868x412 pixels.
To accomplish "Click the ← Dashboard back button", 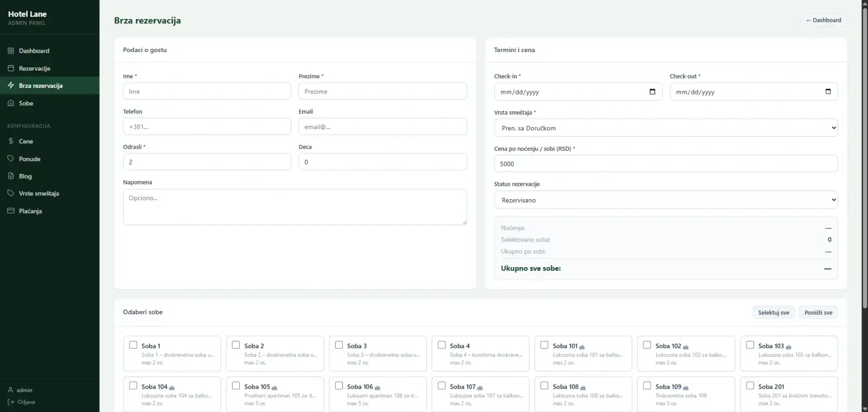I will coord(824,20).
